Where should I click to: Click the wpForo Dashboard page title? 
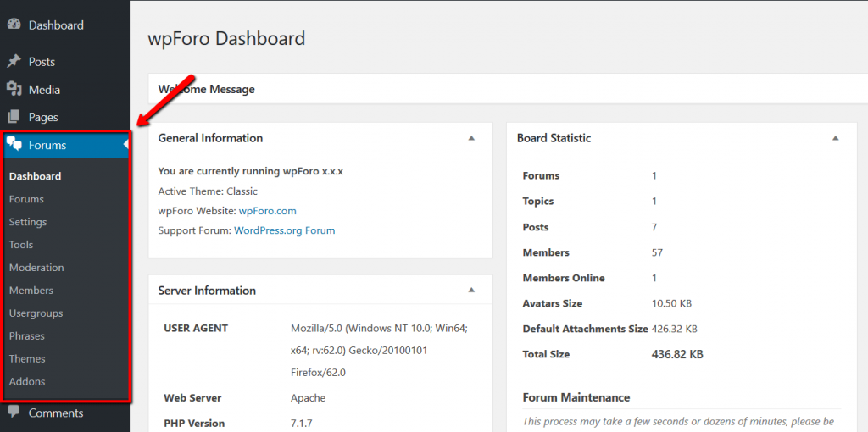point(226,39)
